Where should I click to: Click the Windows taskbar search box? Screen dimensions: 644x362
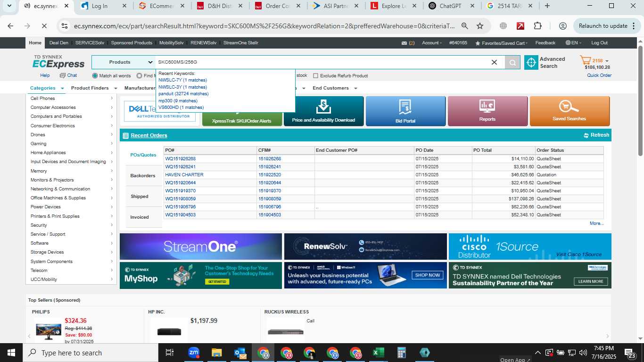(91, 353)
